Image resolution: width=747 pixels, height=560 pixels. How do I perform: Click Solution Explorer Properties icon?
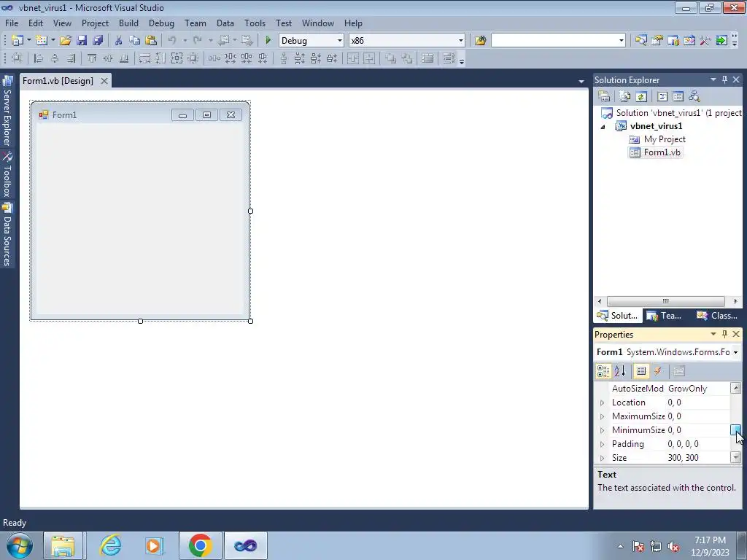[x=604, y=97]
